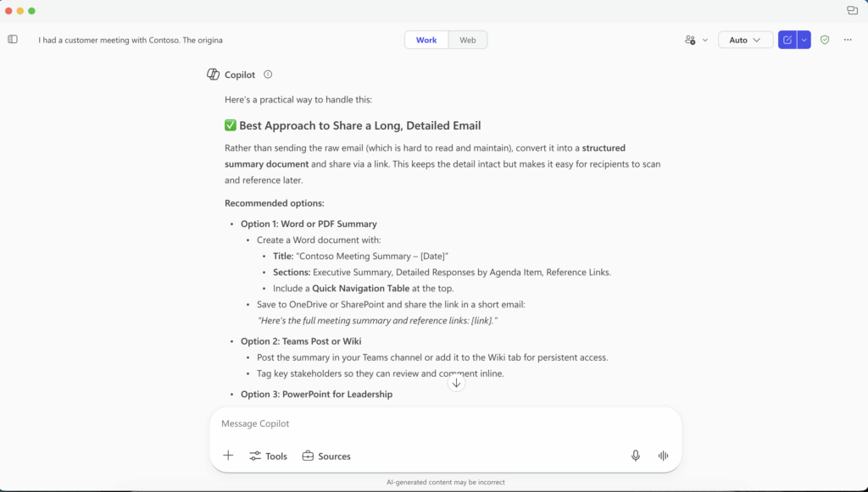Open the Tools menu
Image resolution: width=868 pixels, height=492 pixels.
coord(268,456)
